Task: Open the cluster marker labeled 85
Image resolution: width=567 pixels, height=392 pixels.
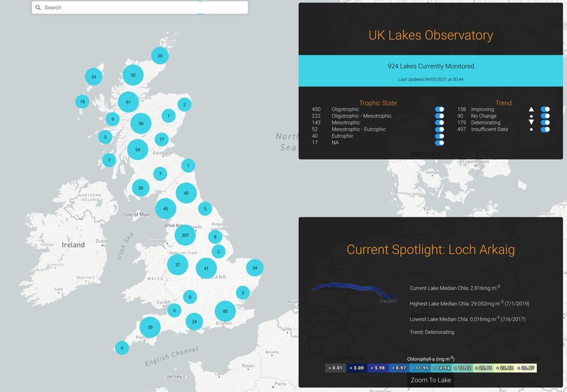Action: point(225,311)
